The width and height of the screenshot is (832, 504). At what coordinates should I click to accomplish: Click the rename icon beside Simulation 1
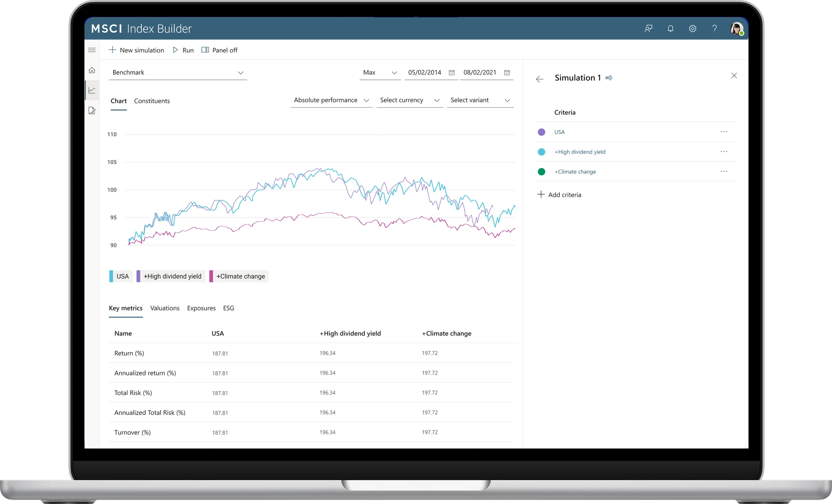pyautogui.click(x=609, y=78)
